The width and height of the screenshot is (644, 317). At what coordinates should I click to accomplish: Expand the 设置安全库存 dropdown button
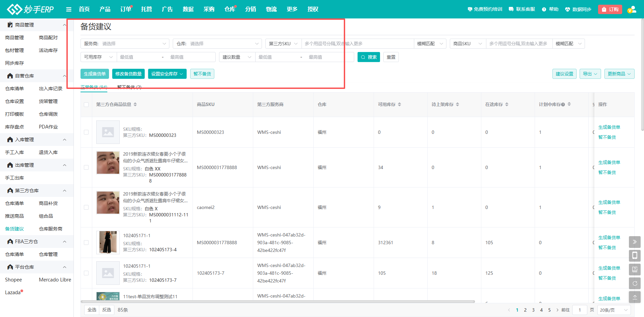[x=167, y=74]
